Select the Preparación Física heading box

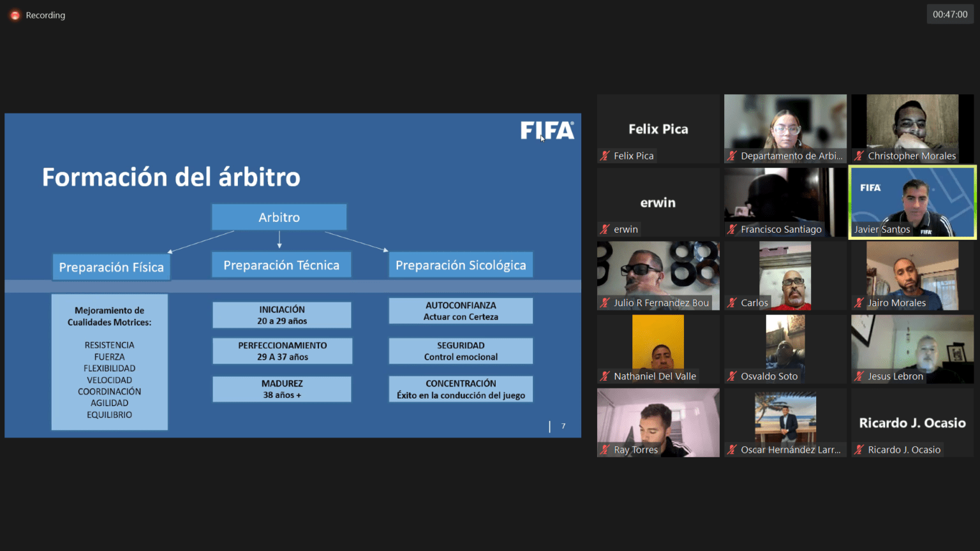pyautogui.click(x=111, y=267)
